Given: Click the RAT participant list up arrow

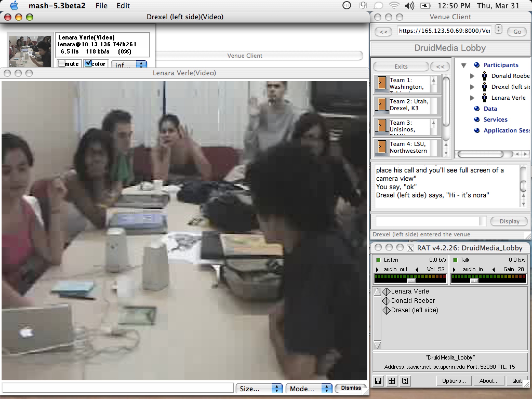Looking at the screenshot, I should pos(377,292).
